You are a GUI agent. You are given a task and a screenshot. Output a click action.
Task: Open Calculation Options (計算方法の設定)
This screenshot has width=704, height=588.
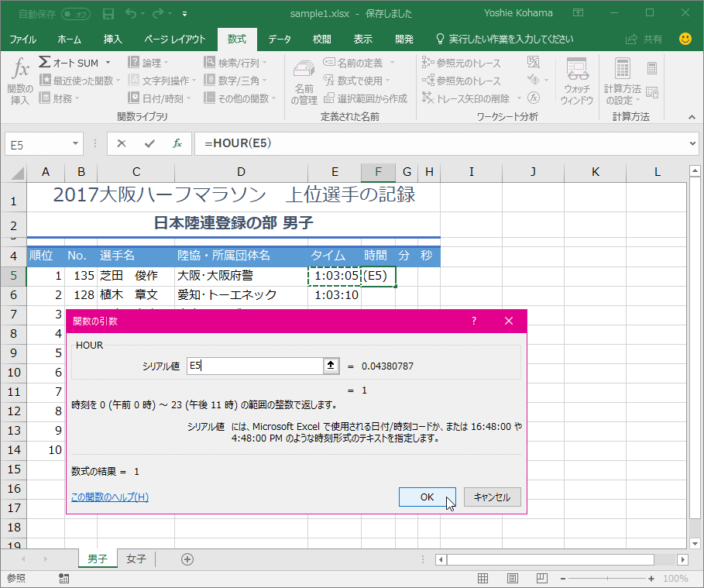pyautogui.click(x=622, y=81)
